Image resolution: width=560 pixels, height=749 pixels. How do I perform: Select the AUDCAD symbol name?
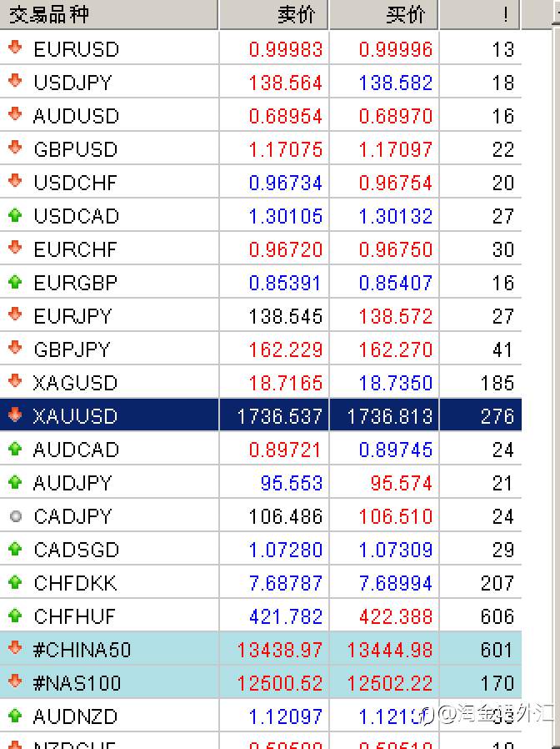(x=76, y=450)
